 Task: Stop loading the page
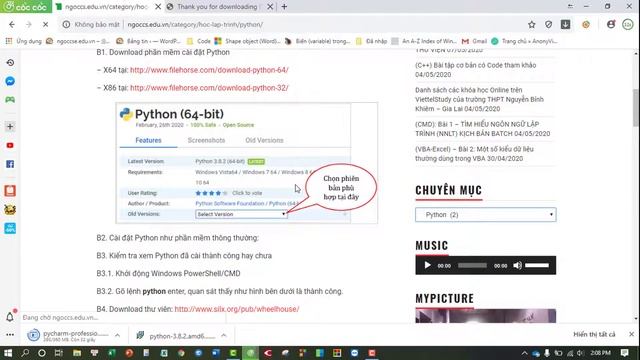pyautogui.click(x=45, y=24)
